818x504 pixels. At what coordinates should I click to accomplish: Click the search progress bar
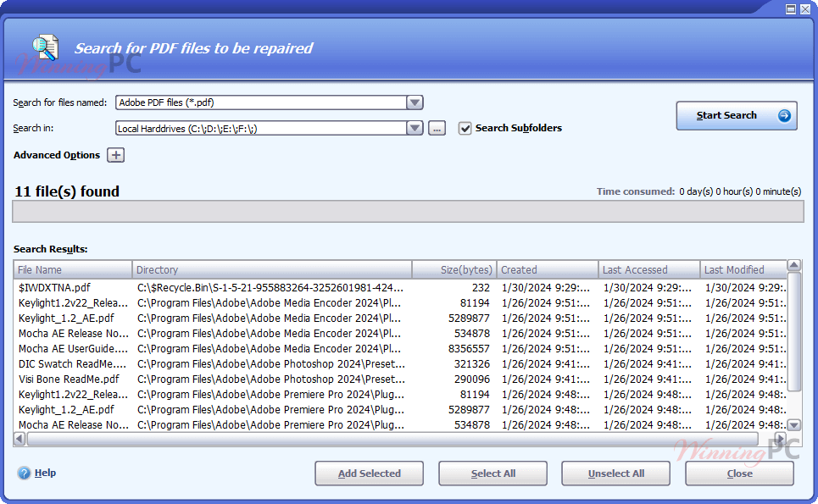tap(408, 212)
